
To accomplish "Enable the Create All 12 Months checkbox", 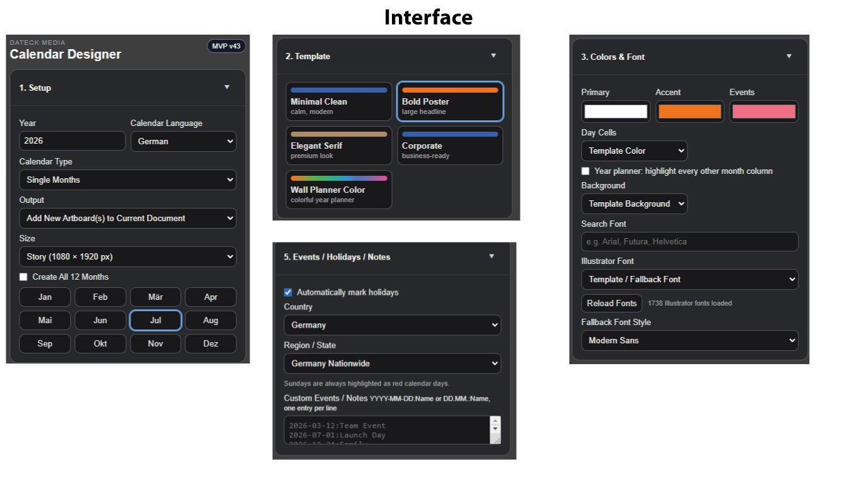I will [x=23, y=277].
